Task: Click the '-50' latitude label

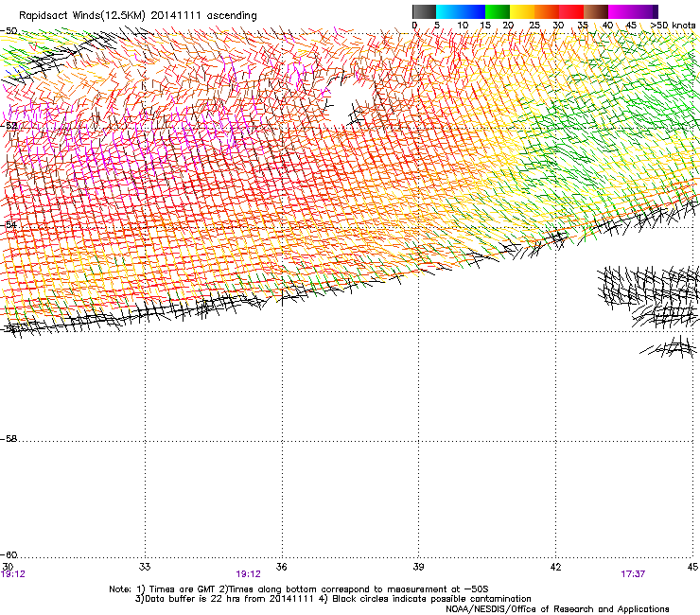Action: [9, 31]
